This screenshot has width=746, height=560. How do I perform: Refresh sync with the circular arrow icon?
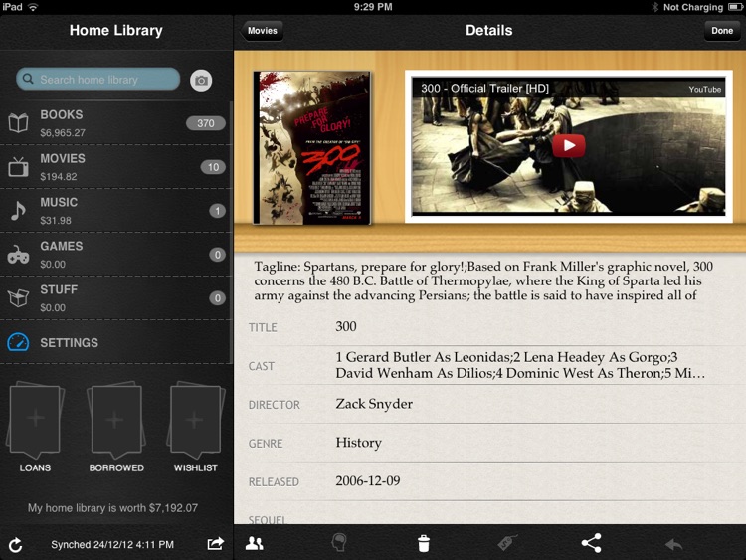[x=15, y=545]
